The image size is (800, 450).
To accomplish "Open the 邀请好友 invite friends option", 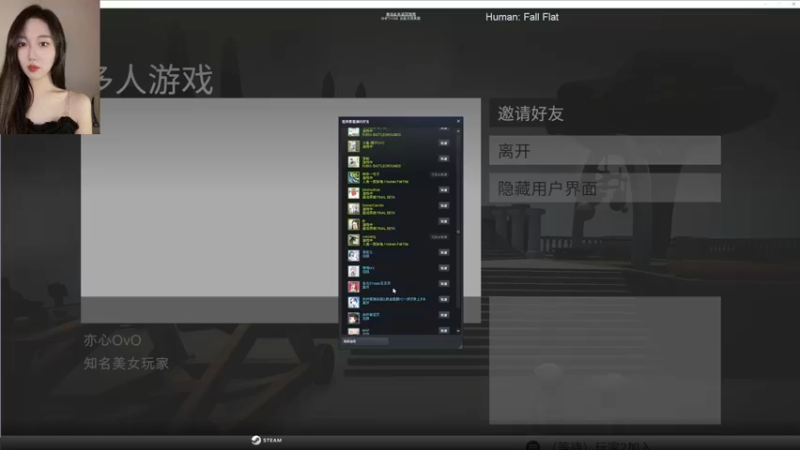I will point(605,113).
